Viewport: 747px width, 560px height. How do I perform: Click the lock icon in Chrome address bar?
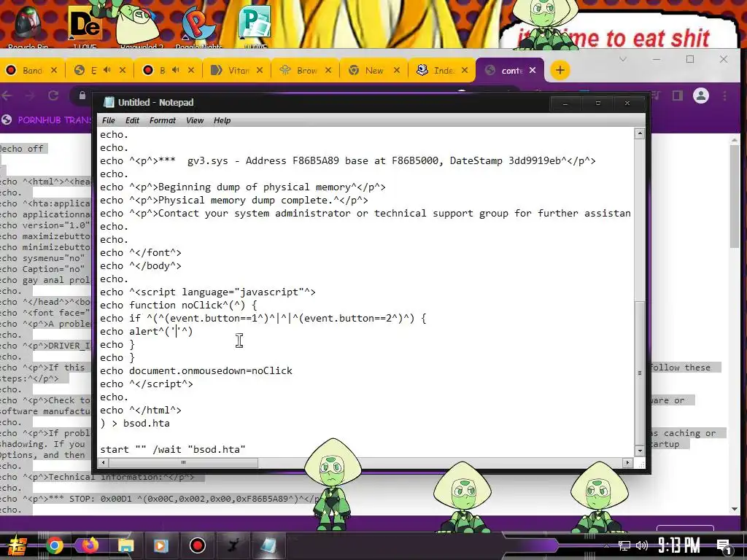coord(82,96)
